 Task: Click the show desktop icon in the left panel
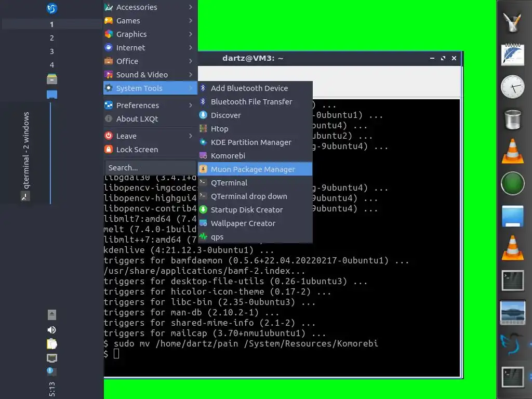(52, 95)
